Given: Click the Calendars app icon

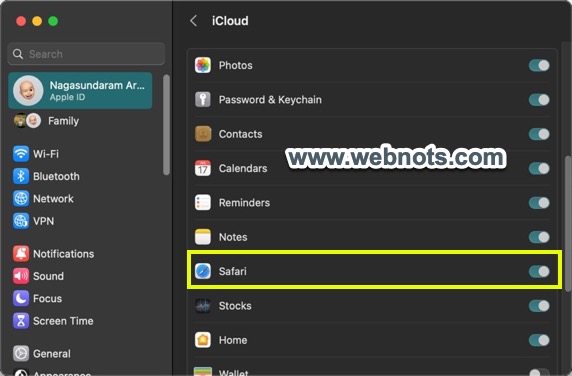Looking at the screenshot, I should (x=203, y=168).
